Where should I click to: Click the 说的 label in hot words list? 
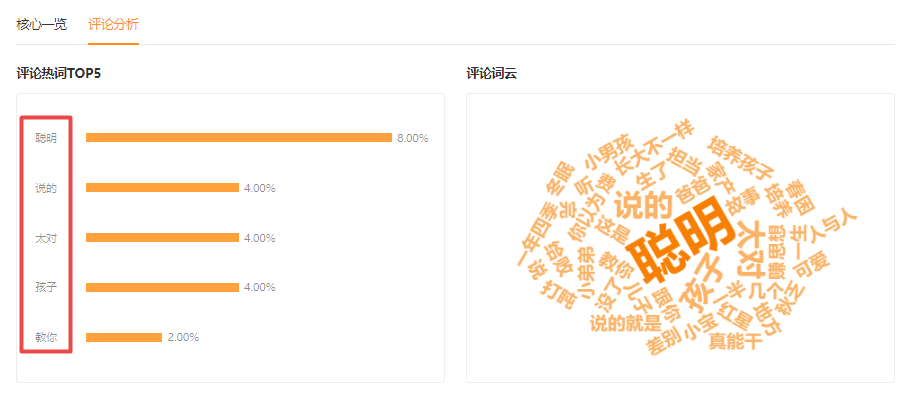click(x=46, y=188)
